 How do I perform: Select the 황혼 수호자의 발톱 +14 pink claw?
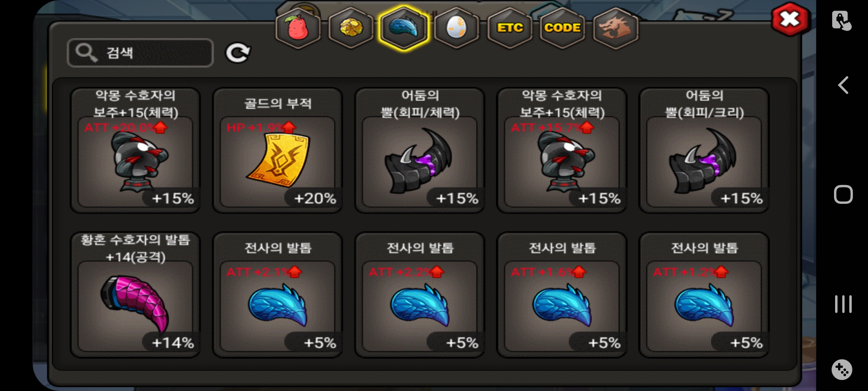coord(135,295)
